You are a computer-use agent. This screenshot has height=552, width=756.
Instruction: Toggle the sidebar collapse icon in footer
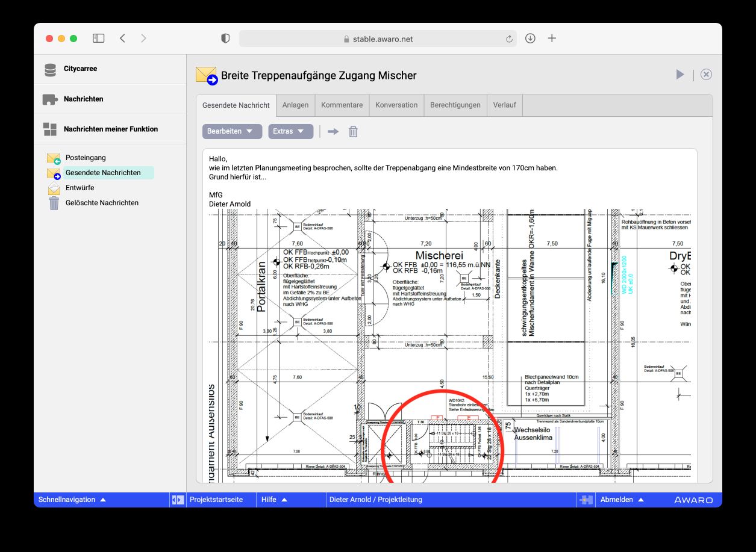point(178,500)
